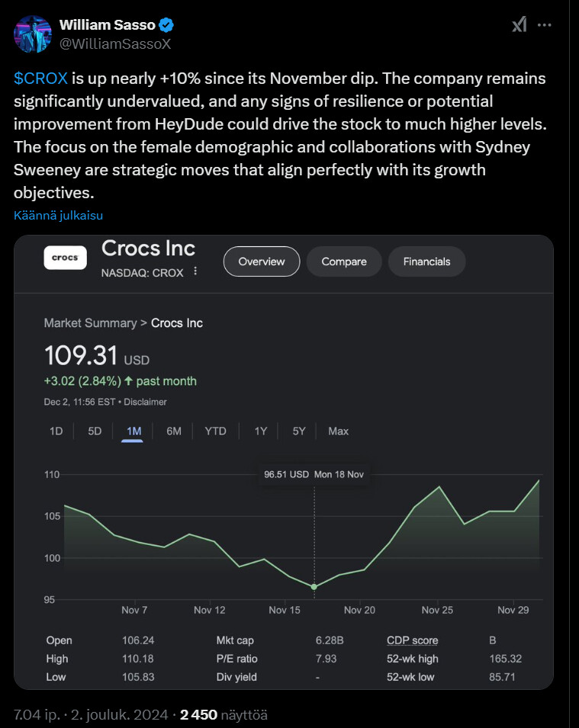This screenshot has width=579, height=728.
Task: Click the $CROX cashtag link
Action: [x=41, y=79]
